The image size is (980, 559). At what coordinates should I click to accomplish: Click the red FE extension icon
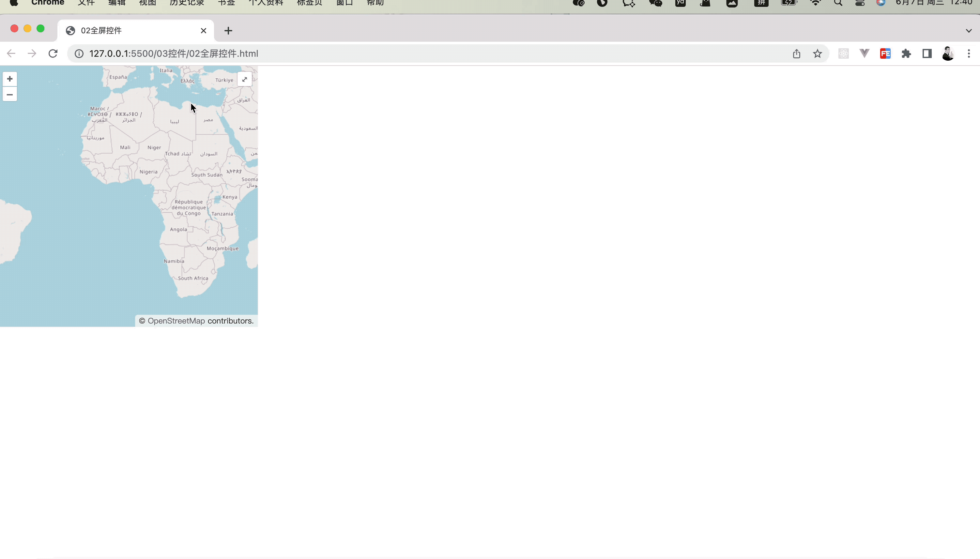885,53
